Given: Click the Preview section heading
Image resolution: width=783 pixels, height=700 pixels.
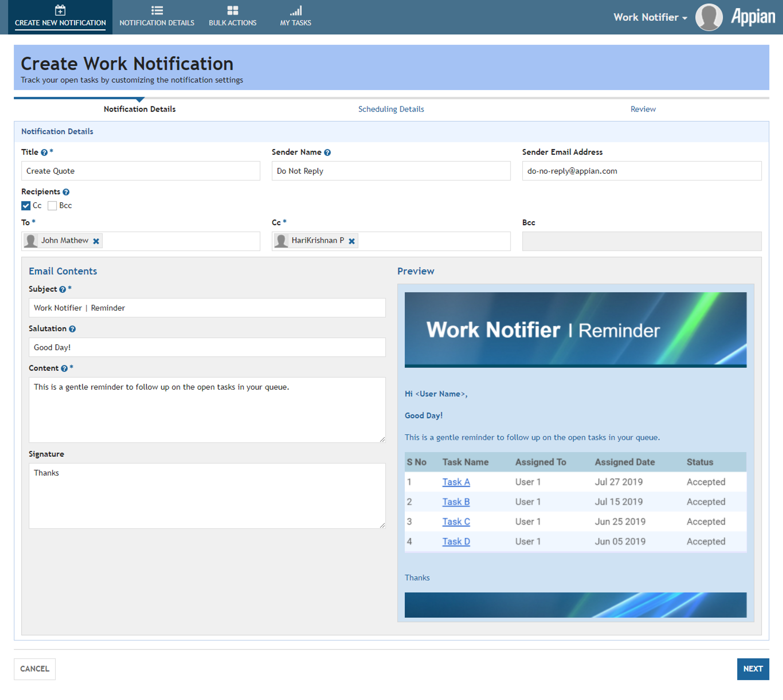Looking at the screenshot, I should pyautogui.click(x=416, y=271).
